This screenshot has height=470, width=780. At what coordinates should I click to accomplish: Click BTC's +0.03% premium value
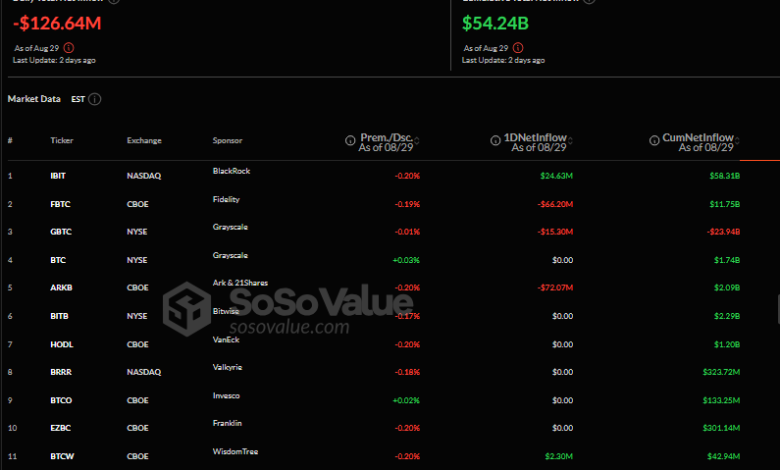point(406,260)
